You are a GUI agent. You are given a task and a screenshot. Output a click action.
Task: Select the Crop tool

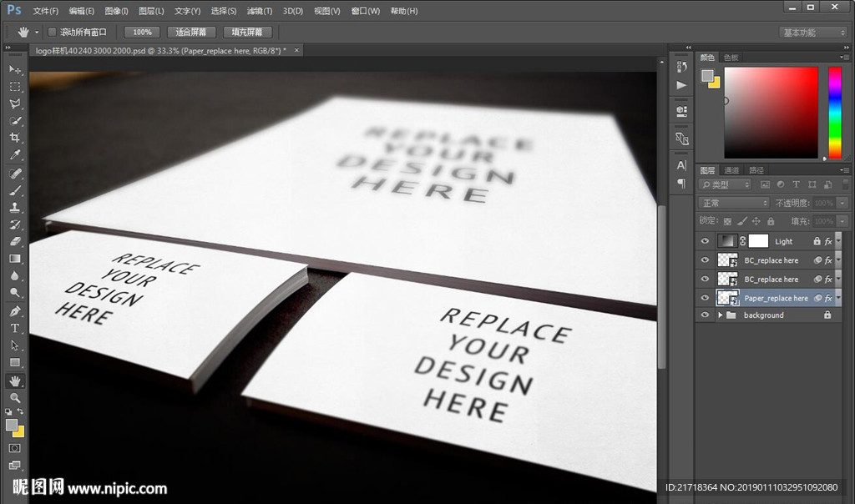point(15,138)
